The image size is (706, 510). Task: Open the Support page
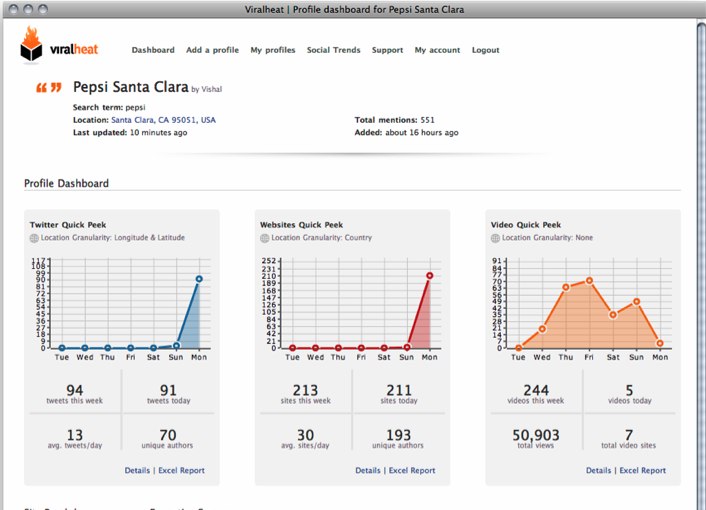pyautogui.click(x=387, y=50)
